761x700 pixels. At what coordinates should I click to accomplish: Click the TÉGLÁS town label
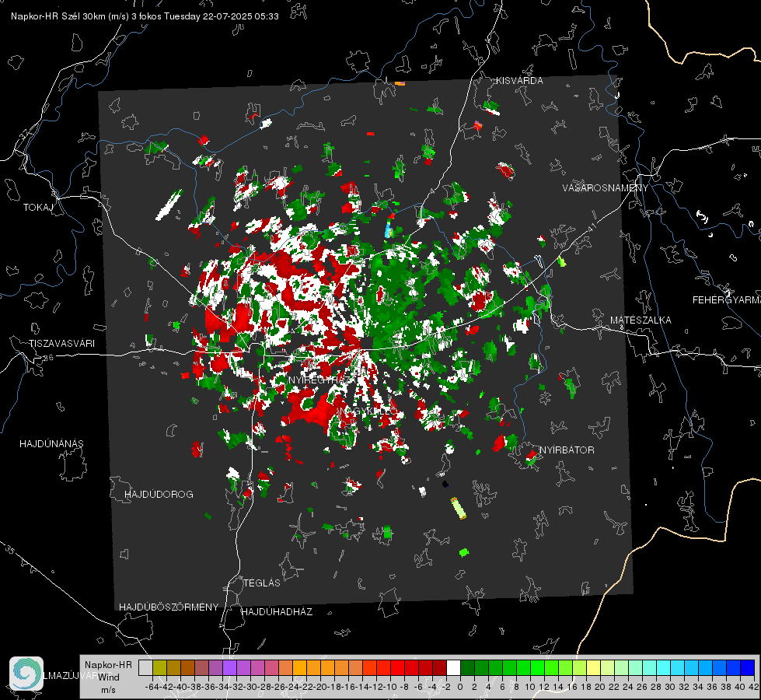tap(262, 583)
